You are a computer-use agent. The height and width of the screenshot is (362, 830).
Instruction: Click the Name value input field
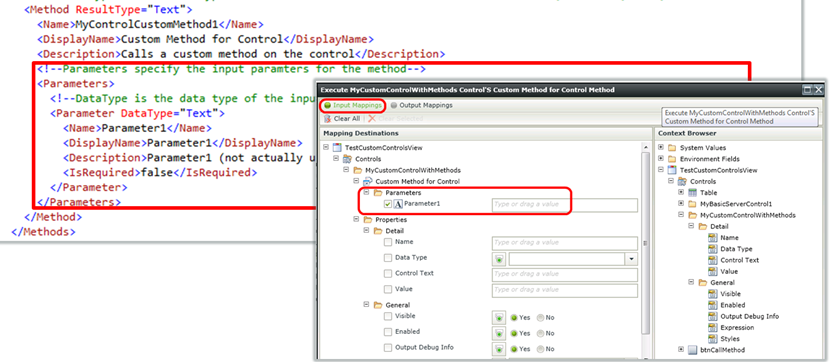pyautogui.click(x=565, y=243)
